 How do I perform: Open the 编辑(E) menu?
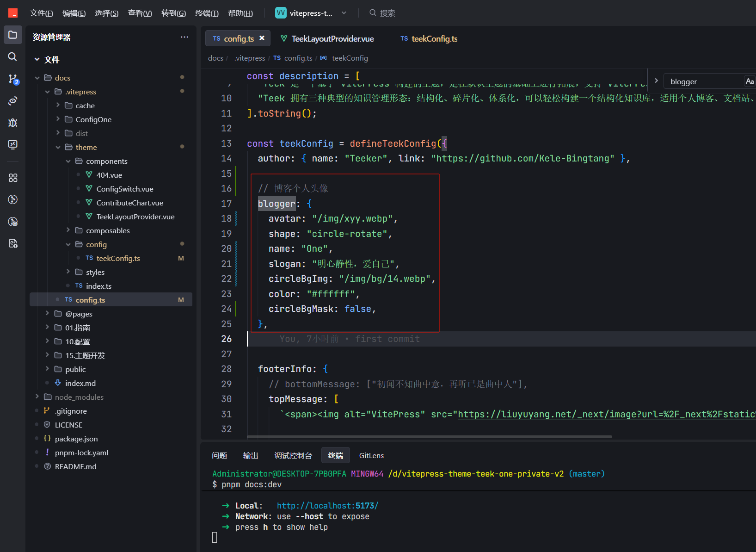click(74, 13)
